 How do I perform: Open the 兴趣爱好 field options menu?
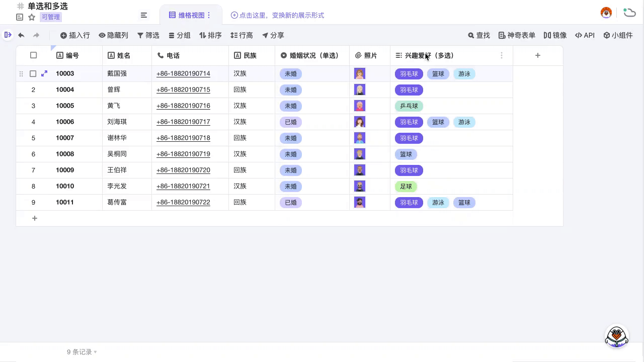502,55
